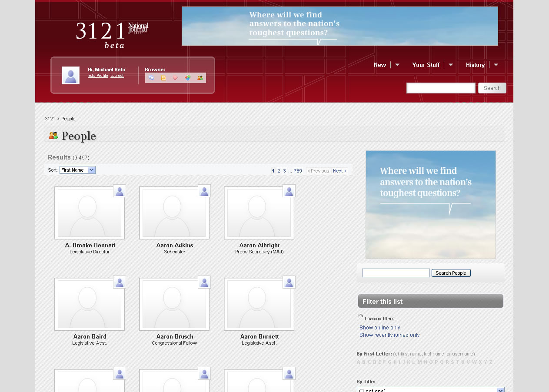Click Show recently joined only filter
This screenshot has width=549, height=392.
389,335
